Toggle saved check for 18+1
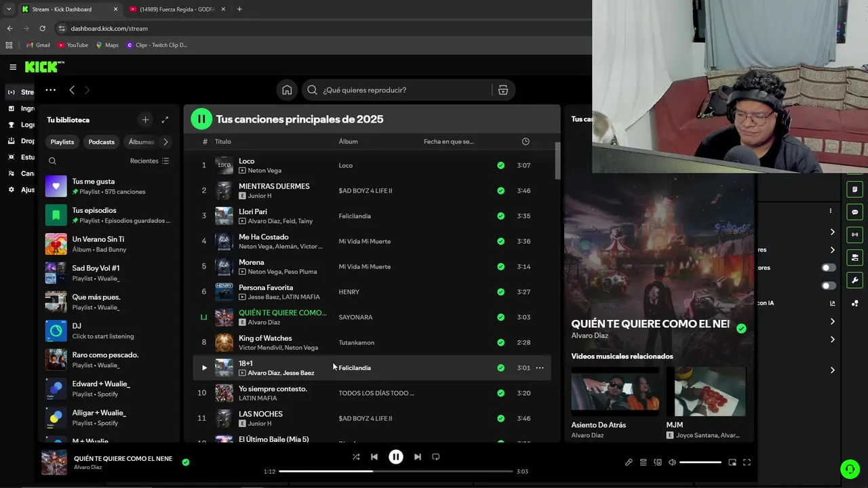868x488 pixels. click(500, 368)
